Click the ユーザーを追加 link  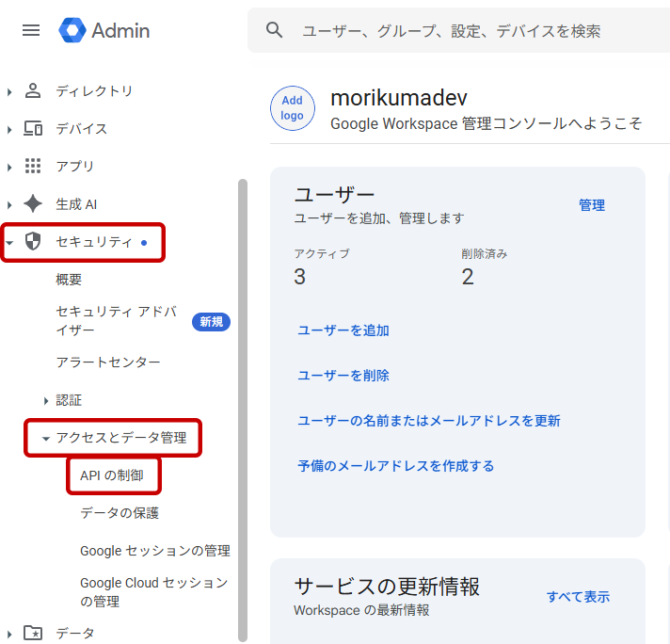pyautogui.click(x=343, y=330)
